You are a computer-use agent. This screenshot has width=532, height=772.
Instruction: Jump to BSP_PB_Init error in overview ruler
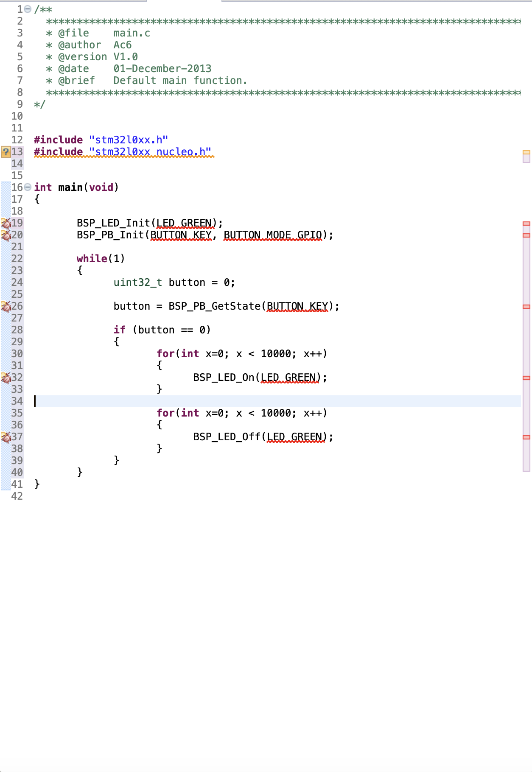click(526, 235)
